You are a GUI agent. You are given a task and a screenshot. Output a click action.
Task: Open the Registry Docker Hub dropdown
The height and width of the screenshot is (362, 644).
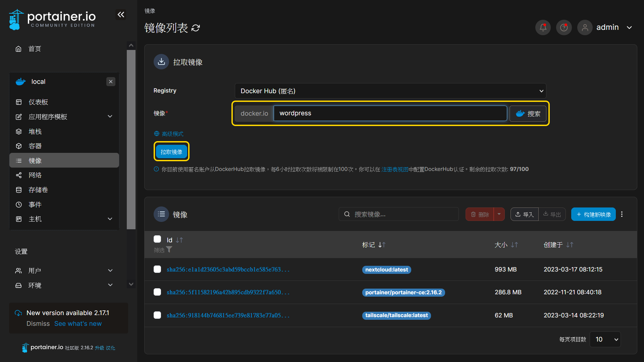(x=390, y=91)
